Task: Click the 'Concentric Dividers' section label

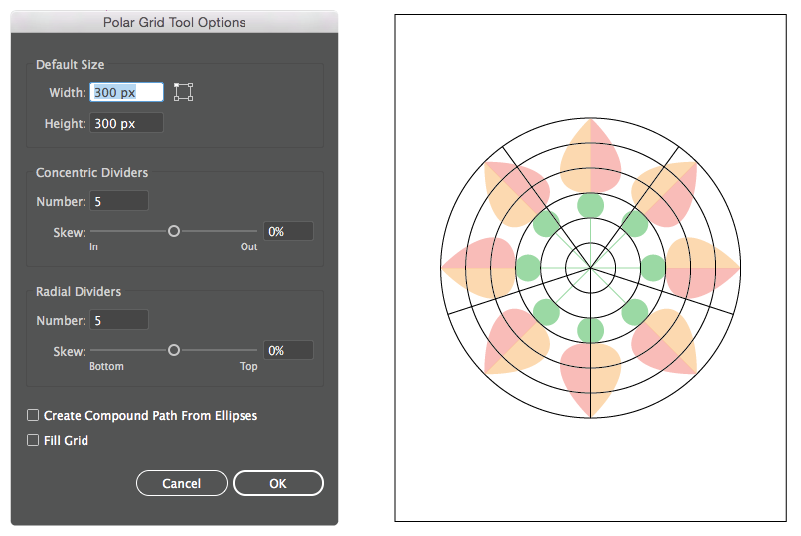Action: click(92, 173)
